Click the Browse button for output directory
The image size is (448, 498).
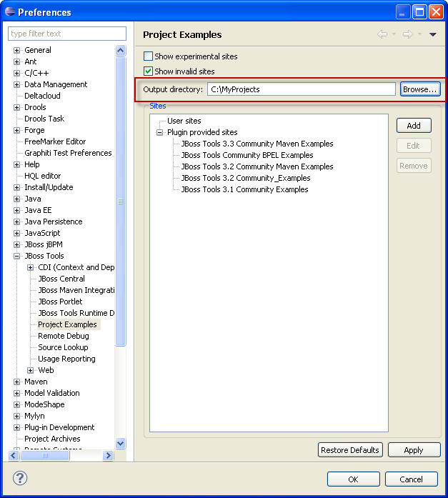click(419, 89)
